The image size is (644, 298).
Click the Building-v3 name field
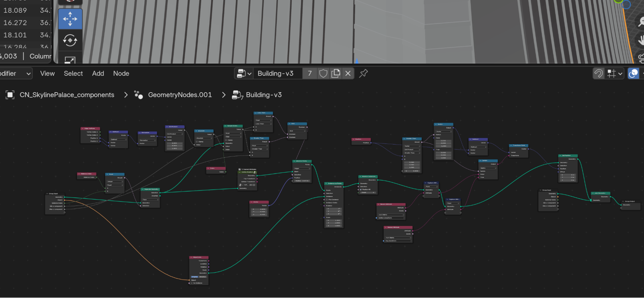277,74
